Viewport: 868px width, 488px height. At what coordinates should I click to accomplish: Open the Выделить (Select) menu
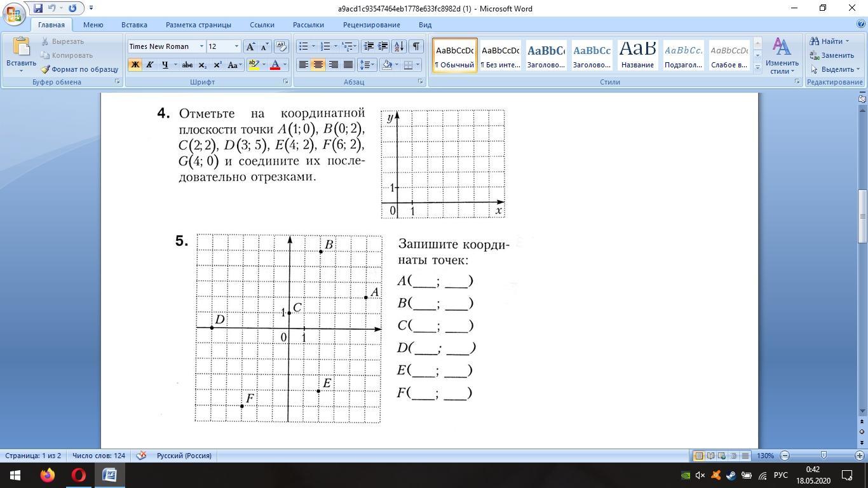(x=834, y=69)
